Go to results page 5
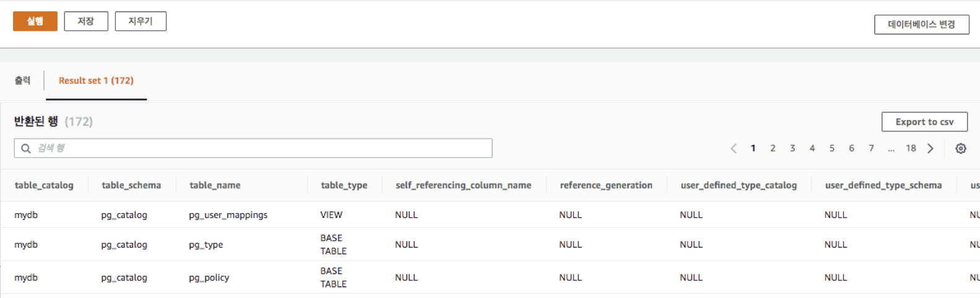The height and width of the screenshot is (298, 980). [x=831, y=149]
